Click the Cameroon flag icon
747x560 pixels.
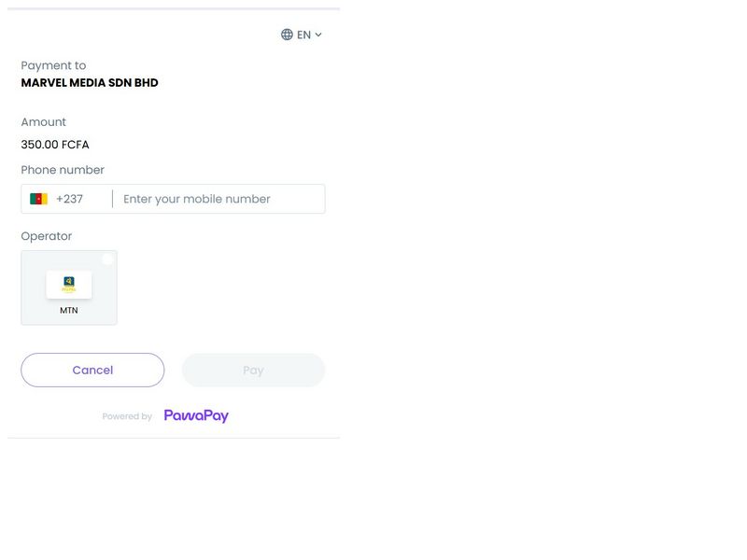[x=38, y=199]
